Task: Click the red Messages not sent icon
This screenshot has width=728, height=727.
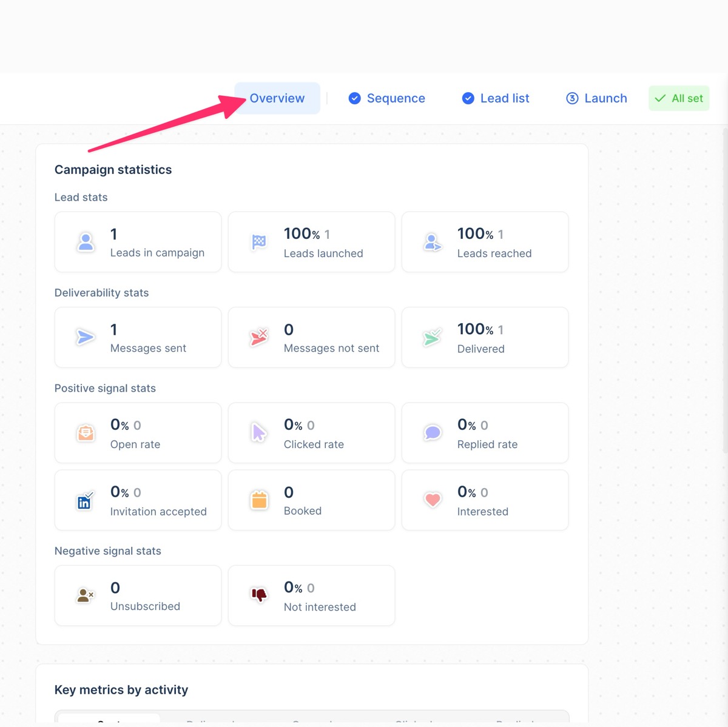Action: [259, 337]
